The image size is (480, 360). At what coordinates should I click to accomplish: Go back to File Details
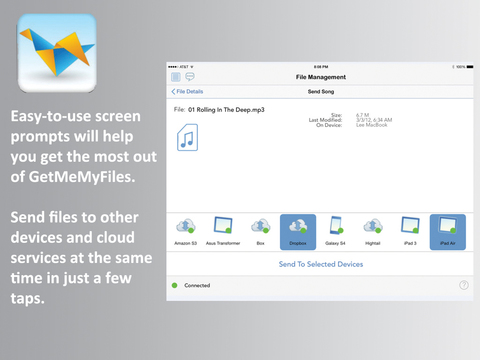(x=187, y=91)
